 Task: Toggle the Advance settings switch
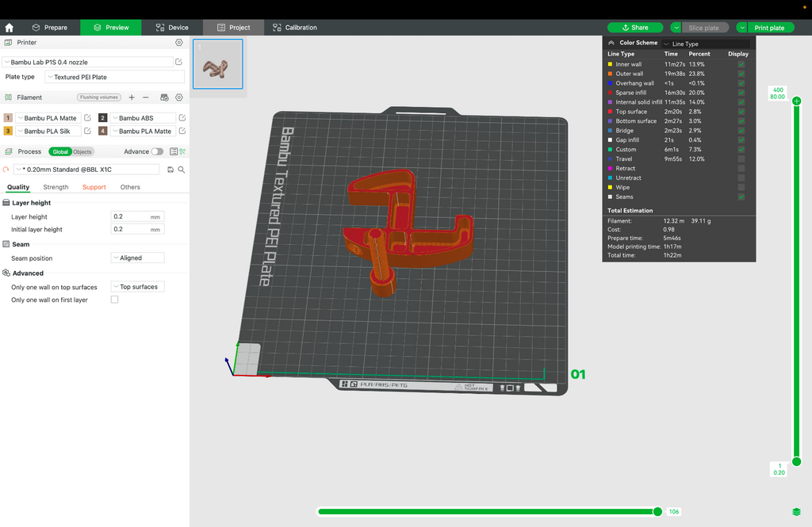click(158, 151)
